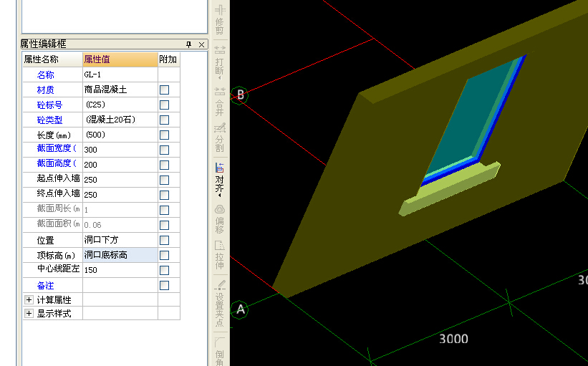The height and width of the screenshot is (366, 588).
Task: Toggle 附加 checkbox for 截面高度 row
Action: (164, 165)
